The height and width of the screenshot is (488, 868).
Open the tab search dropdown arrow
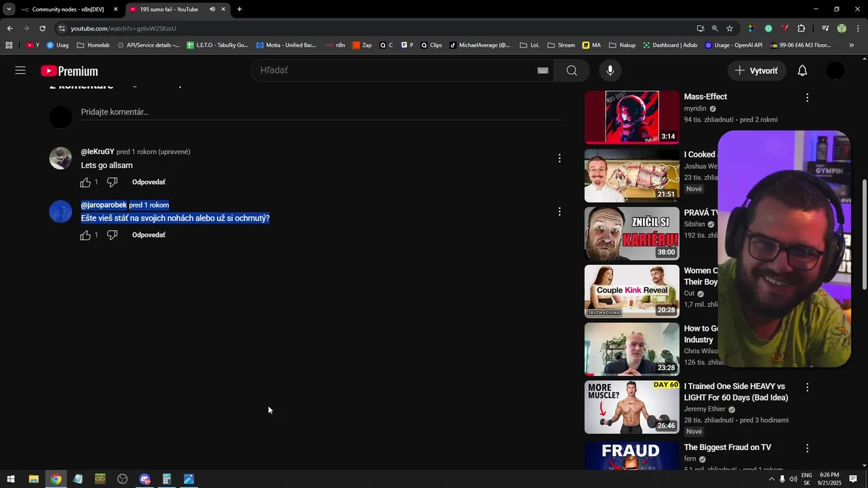pyautogui.click(x=9, y=9)
